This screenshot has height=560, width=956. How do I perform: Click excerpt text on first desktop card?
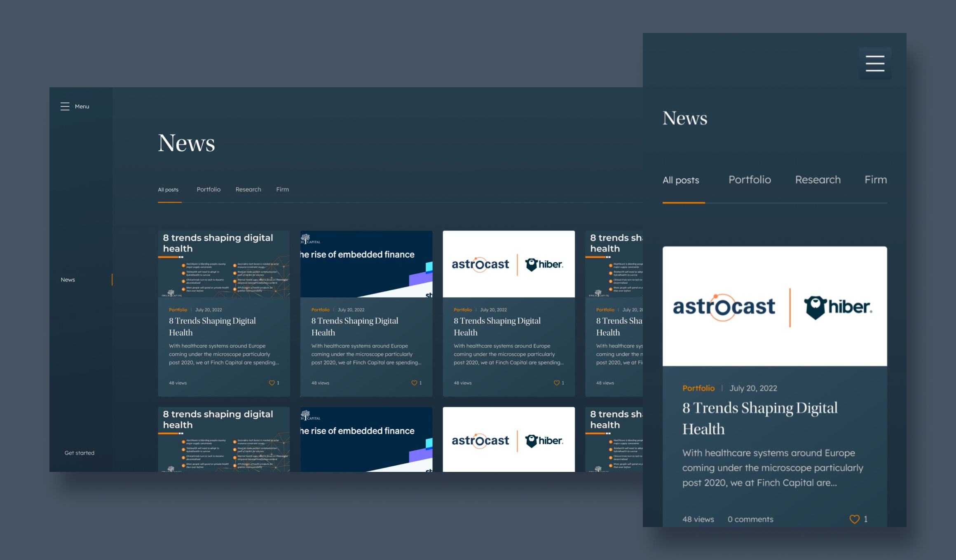pos(224,354)
